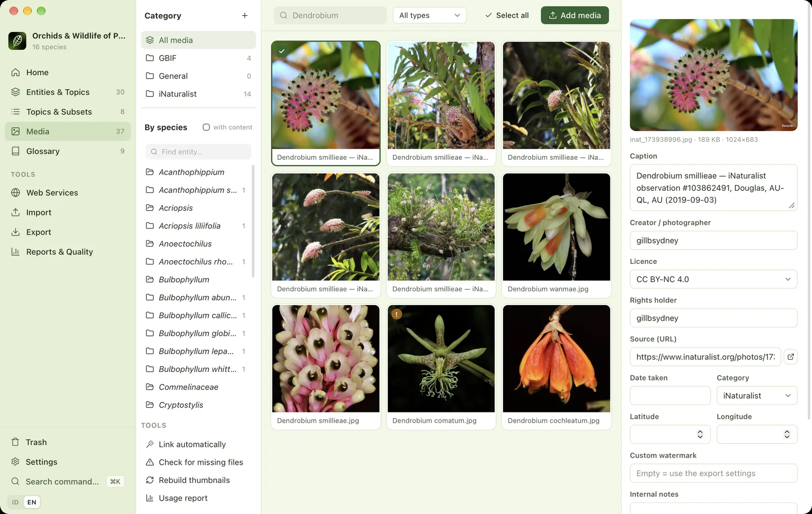The image size is (812, 514).
Task: Click the Latitude stepper arrows
Action: click(x=700, y=434)
